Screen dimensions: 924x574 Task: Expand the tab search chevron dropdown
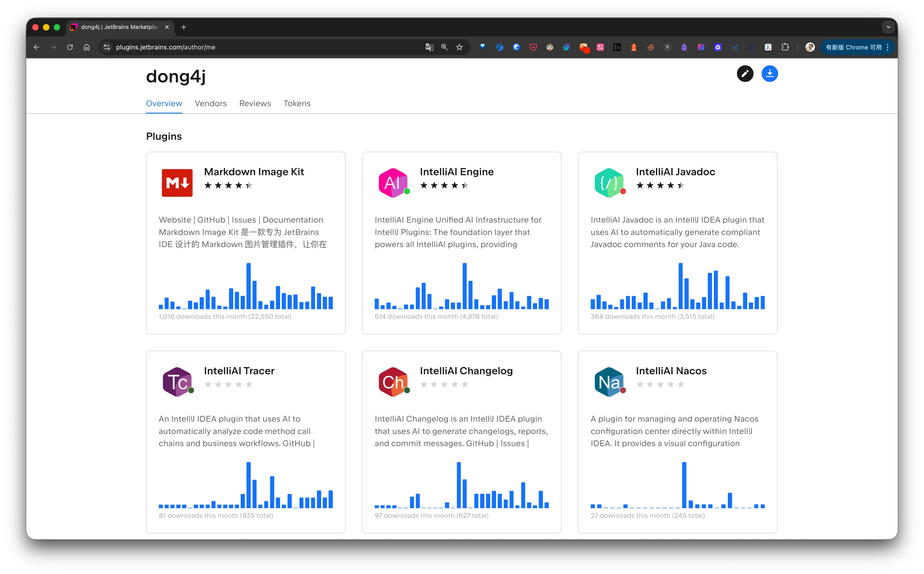[x=888, y=27]
